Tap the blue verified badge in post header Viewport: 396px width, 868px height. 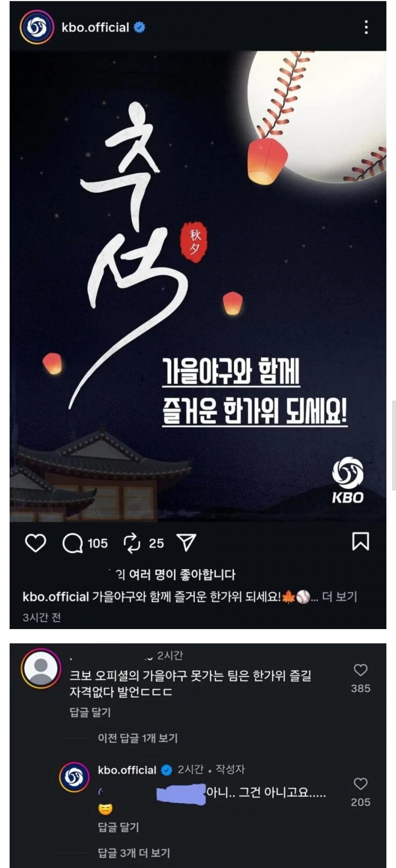[139, 27]
